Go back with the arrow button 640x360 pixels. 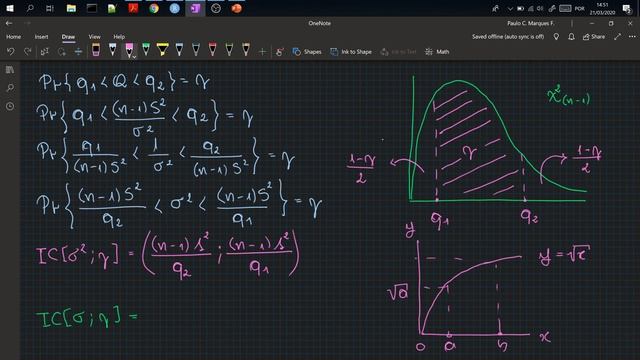pos(9,23)
